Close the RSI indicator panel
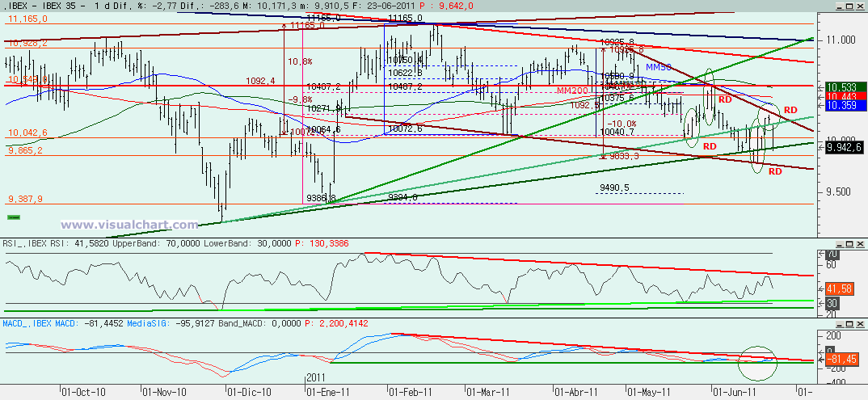The width and height of the screenshot is (868, 400). 860,244
